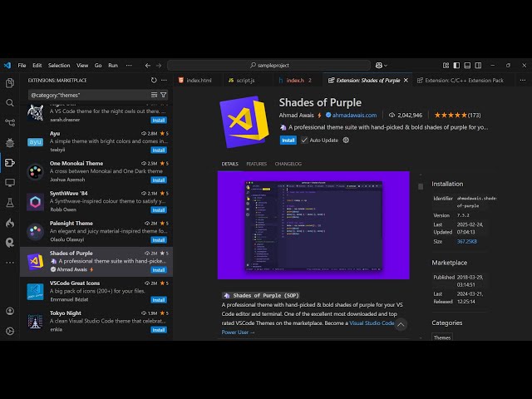Refresh the extensions marketplace list
Viewport: 532px width, 399px height.
(154, 81)
